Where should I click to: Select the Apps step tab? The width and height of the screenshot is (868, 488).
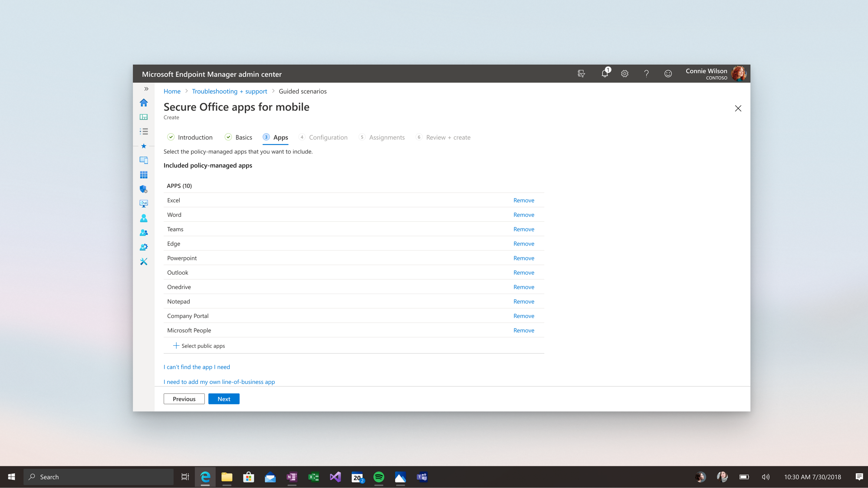[x=276, y=138]
